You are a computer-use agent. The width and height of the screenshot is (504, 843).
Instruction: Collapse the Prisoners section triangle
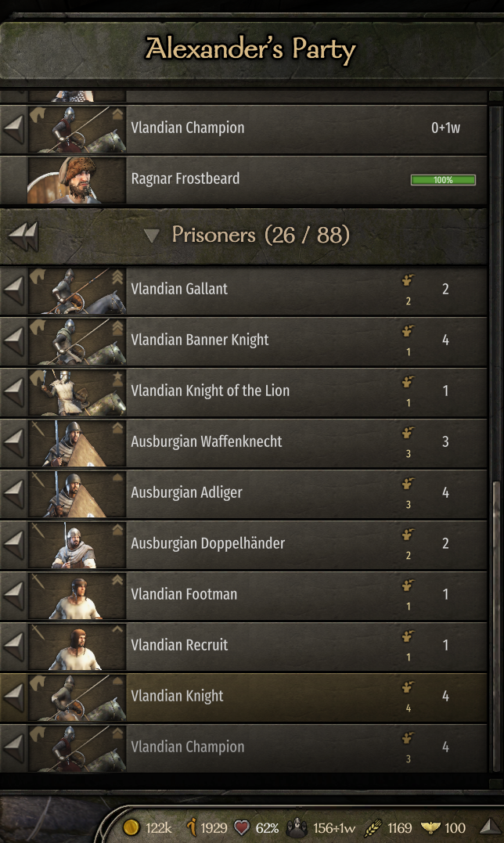(x=152, y=235)
